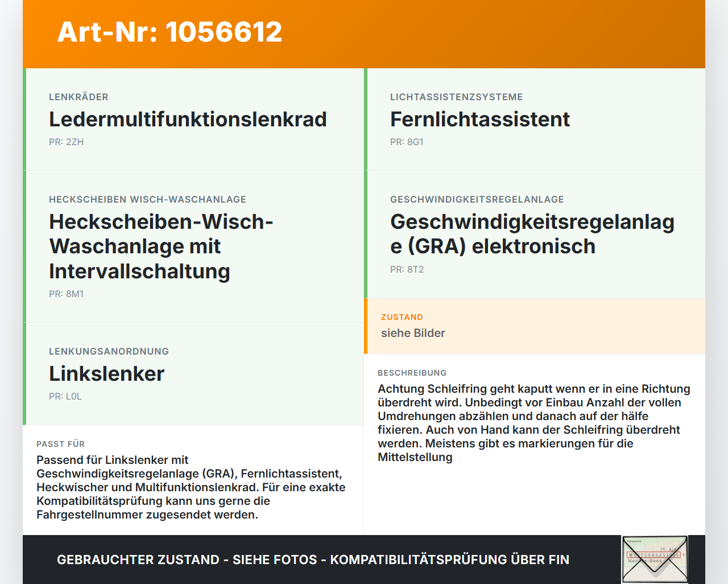Click the 'siehe Bilder' condition value
The image size is (728, 584).
pyautogui.click(x=413, y=333)
